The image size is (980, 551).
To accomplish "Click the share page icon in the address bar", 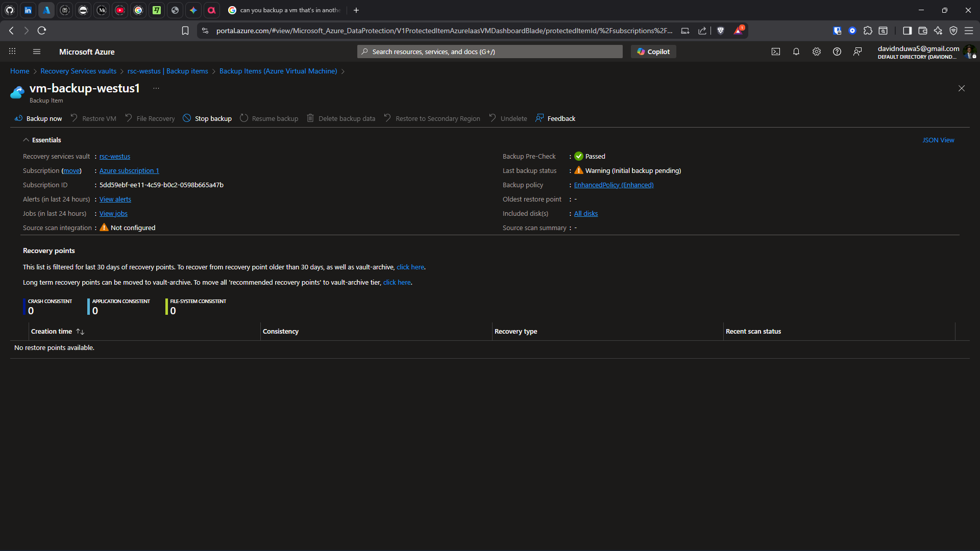I will pyautogui.click(x=702, y=31).
